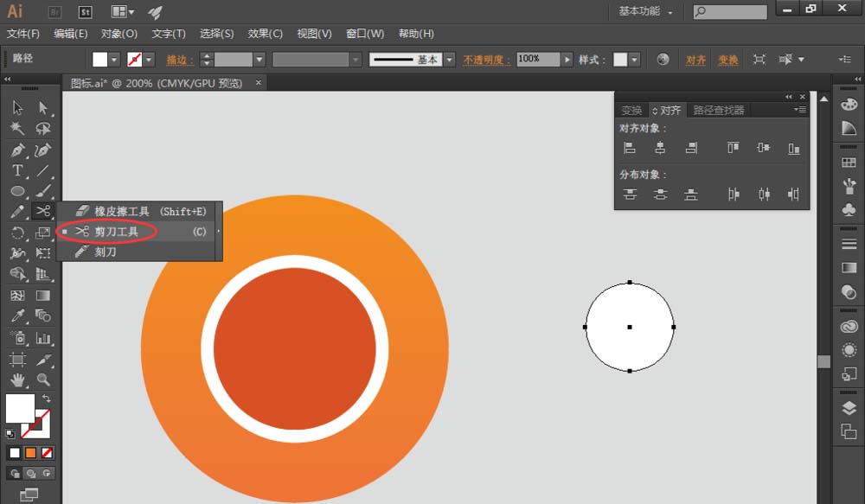
Task: Choose the Ellipse shape tool
Action: pos(17,191)
